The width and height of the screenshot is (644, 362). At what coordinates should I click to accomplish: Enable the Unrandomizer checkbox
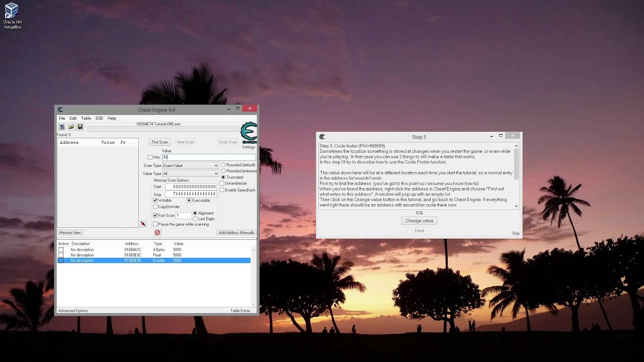[x=222, y=184]
